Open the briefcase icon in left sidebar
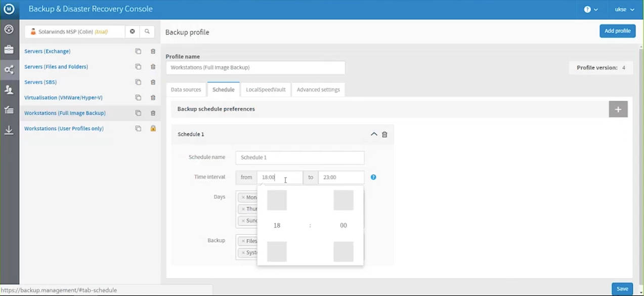The width and height of the screenshot is (644, 296). (9, 50)
